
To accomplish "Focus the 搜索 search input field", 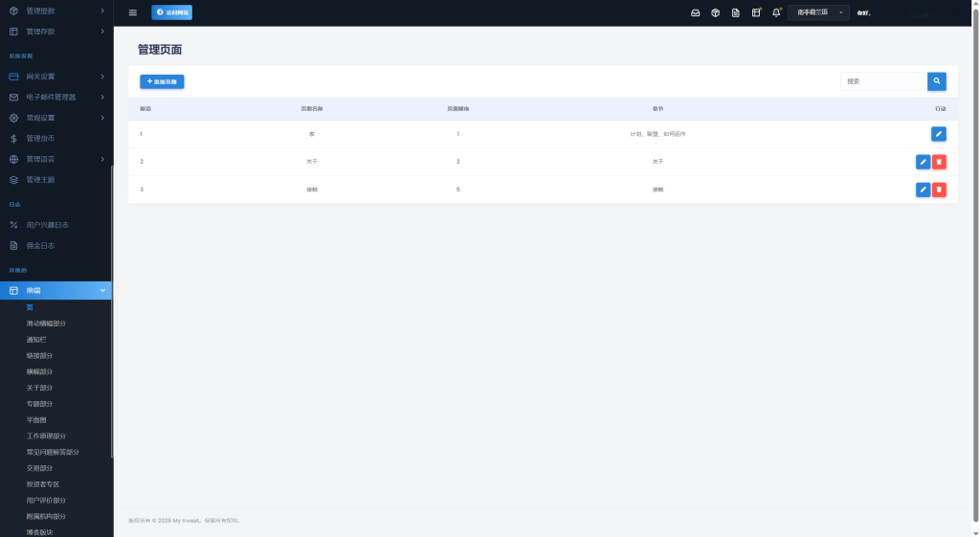I will (883, 81).
